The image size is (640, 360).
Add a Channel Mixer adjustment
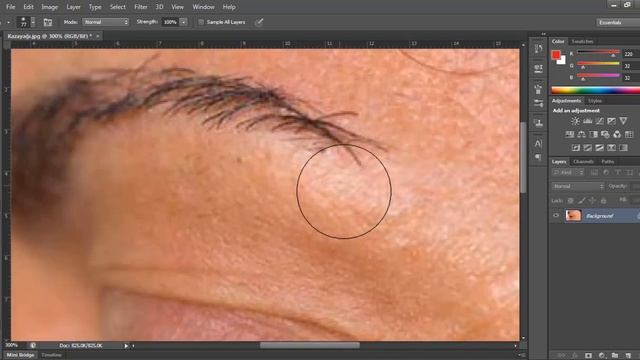tap(617, 134)
